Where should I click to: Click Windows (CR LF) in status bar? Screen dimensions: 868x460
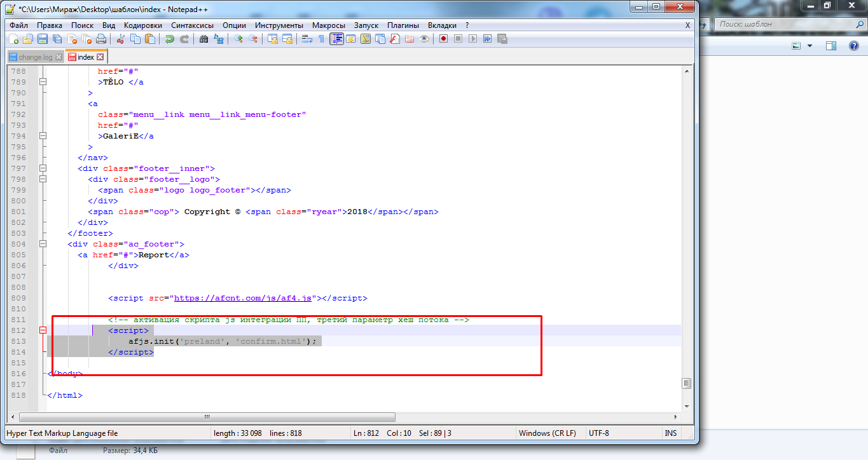click(x=548, y=433)
